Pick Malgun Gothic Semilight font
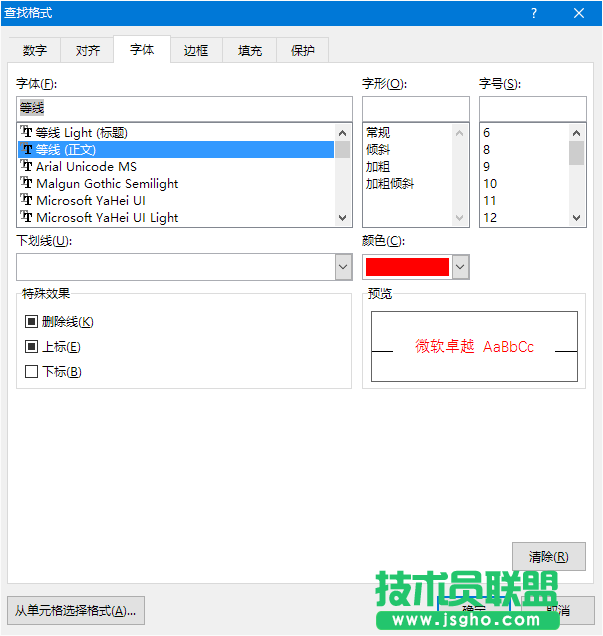Screen dimensions: 603x636 (107, 184)
